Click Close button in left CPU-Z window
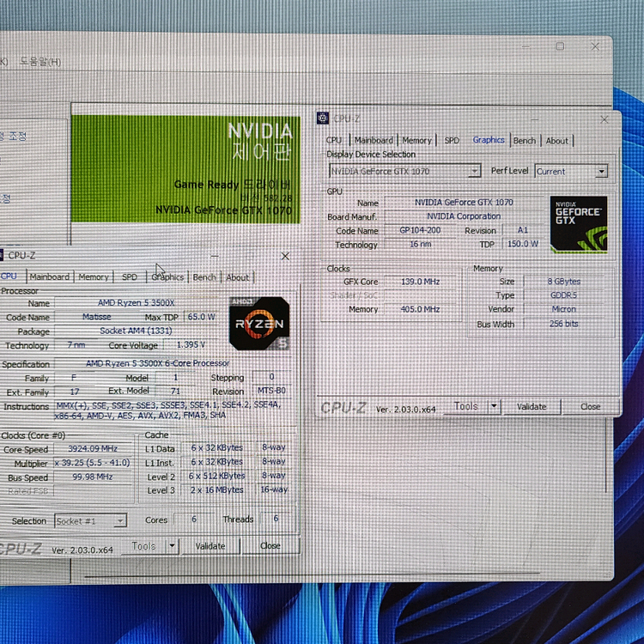This screenshot has height=644, width=644. 270,545
